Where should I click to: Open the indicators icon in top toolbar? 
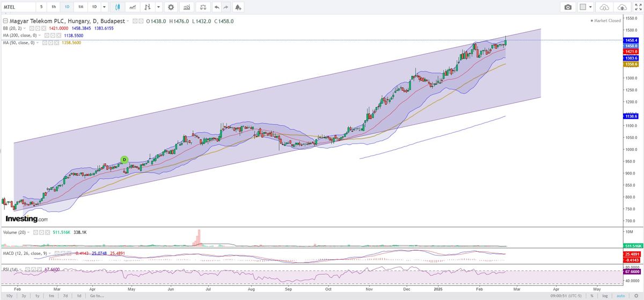pyautogui.click(x=186, y=7)
